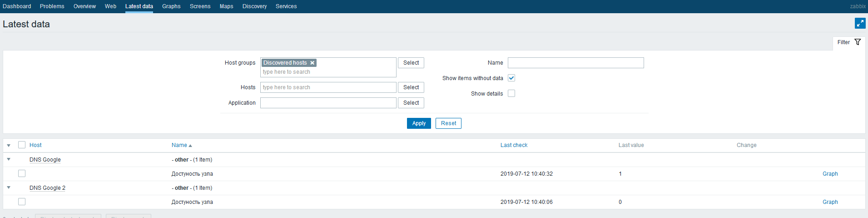Uncheck Show items without data
This screenshot has width=868, height=218.
coord(511,78)
